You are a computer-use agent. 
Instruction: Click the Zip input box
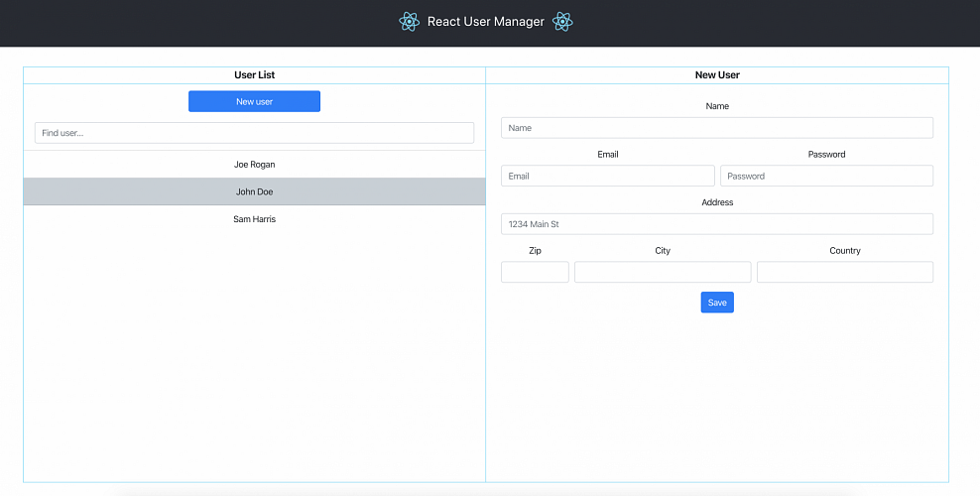[x=535, y=272]
